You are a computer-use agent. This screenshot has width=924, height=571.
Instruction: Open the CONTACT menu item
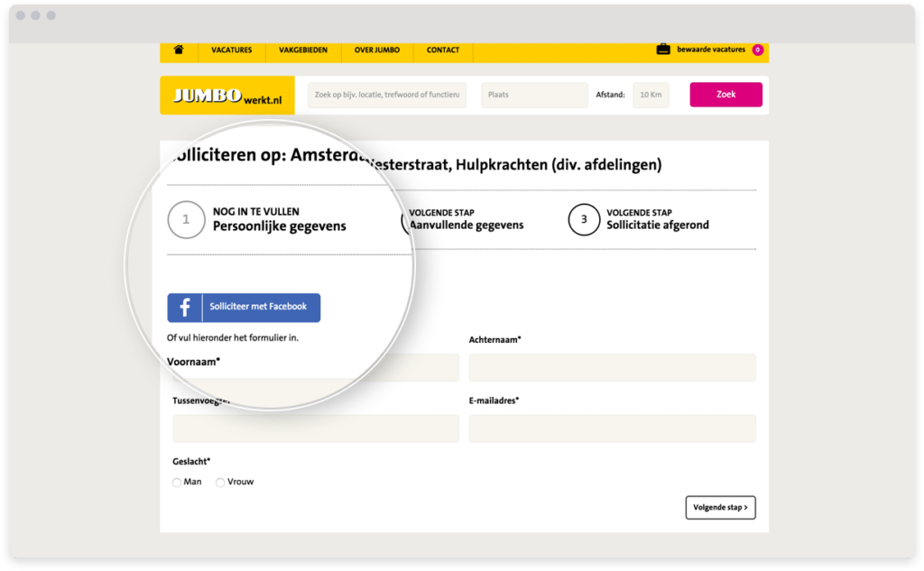click(x=442, y=51)
